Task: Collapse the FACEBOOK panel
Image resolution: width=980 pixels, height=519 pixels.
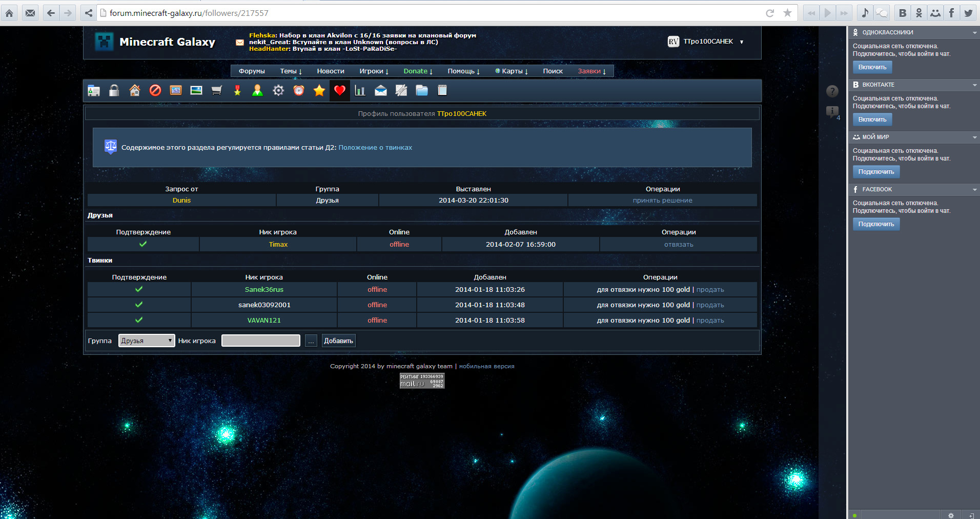Action: (974, 189)
